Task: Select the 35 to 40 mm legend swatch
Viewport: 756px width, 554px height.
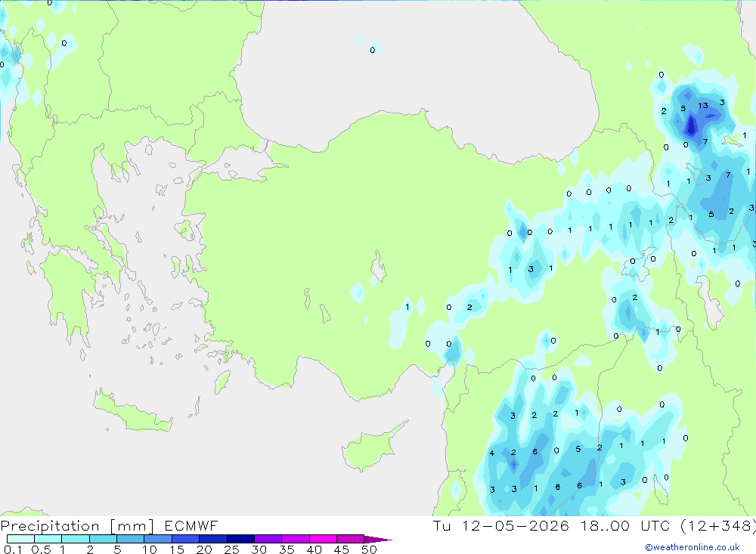Action: pos(296,539)
